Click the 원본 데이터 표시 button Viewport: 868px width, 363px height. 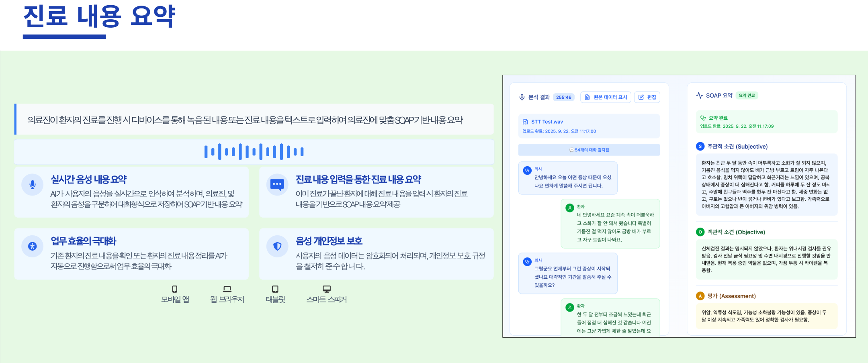pyautogui.click(x=606, y=97)
